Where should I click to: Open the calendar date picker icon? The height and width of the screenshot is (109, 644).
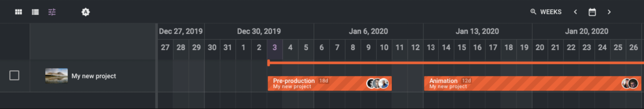[592, 12]
